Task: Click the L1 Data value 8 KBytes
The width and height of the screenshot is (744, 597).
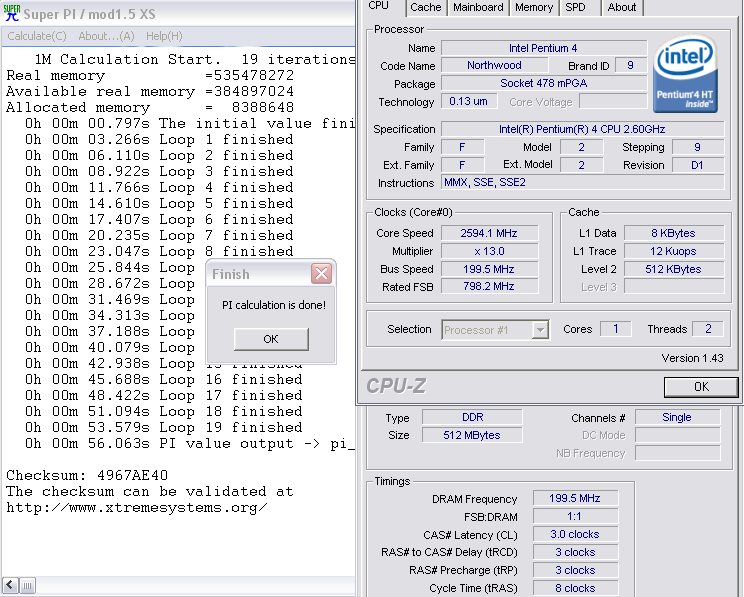Action: click(674, 233)
